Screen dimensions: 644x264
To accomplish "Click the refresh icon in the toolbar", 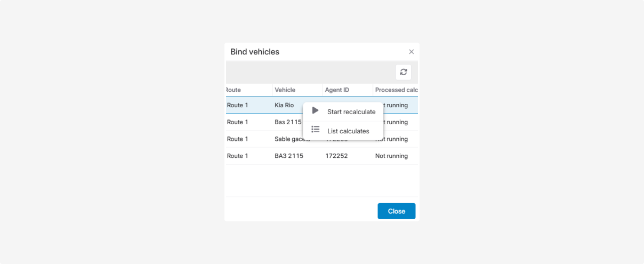I will point(403,72).
